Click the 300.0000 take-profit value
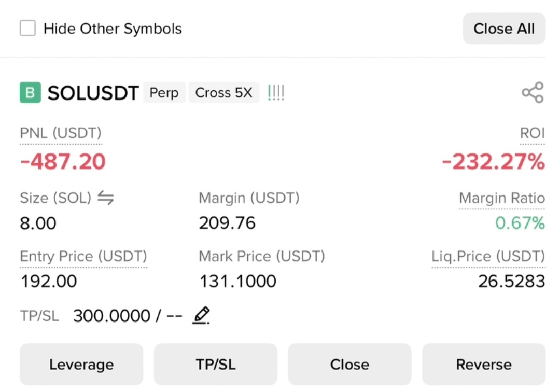Image resolution: width=560 pixels, height=392 pixels. pyautogui.click(x=111, y=316)
